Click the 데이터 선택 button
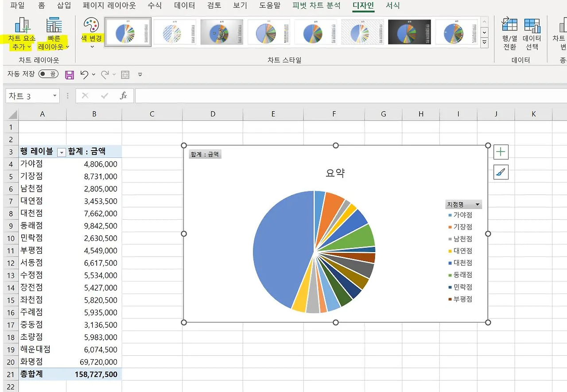 tap(532, 33)
